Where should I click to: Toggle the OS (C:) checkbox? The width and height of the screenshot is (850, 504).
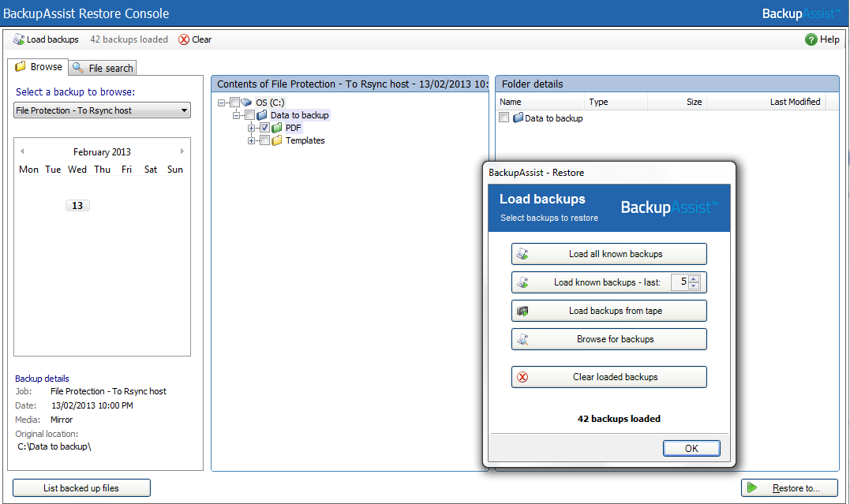point(234,103)
